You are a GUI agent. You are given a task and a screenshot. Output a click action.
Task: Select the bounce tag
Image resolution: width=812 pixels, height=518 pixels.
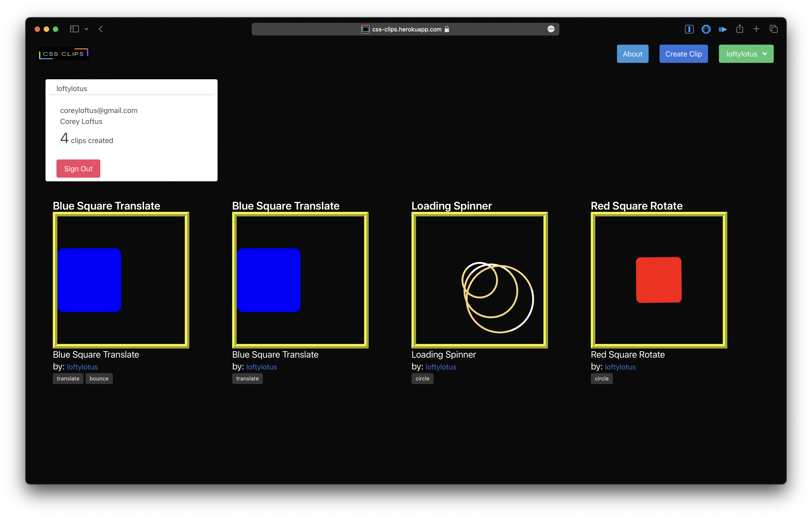(x=99, y=379)
